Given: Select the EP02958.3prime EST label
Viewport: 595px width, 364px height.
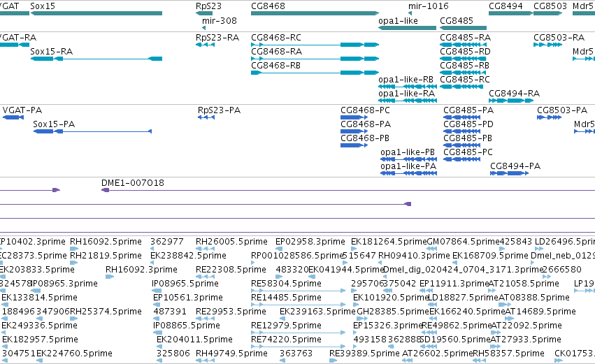Looking at the screenshot, I should tap(310, 242).
